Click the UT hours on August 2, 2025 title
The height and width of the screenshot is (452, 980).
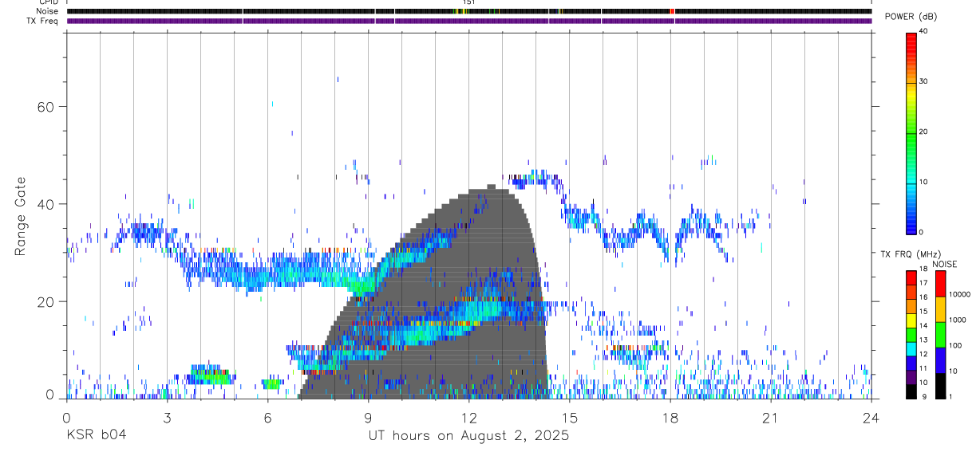(468, 436)
